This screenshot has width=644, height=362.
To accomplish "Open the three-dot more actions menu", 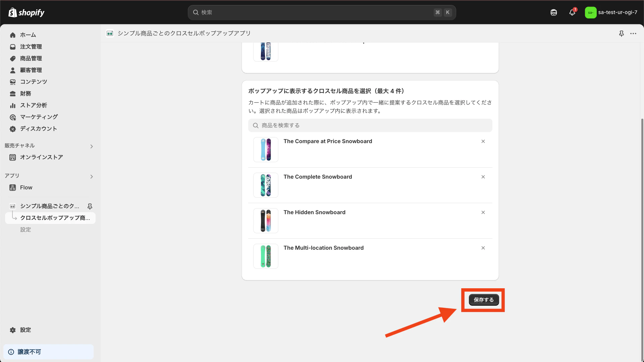I will tap(633, 34).
